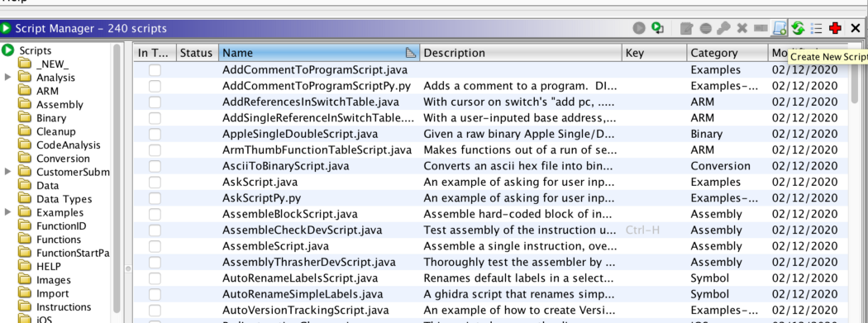This screenshot has width=868, height=323.
Task: Toggle In Tool checkbox for AssembleScript.java
Action: 155,246
